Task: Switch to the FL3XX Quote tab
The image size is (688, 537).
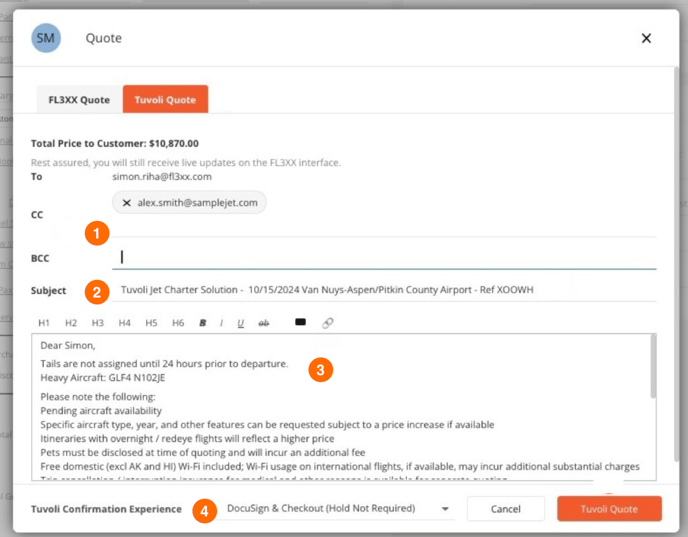Action: pos(79,100)
